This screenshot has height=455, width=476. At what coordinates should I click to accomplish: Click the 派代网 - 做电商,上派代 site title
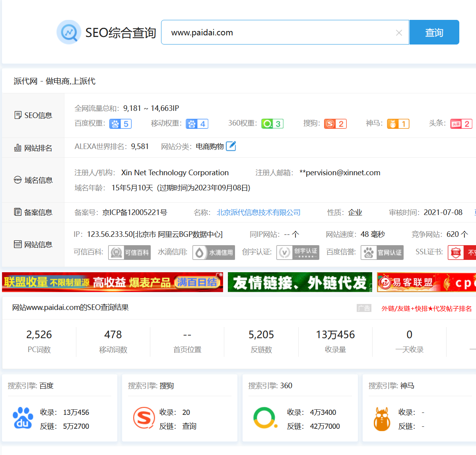(54, 81)
